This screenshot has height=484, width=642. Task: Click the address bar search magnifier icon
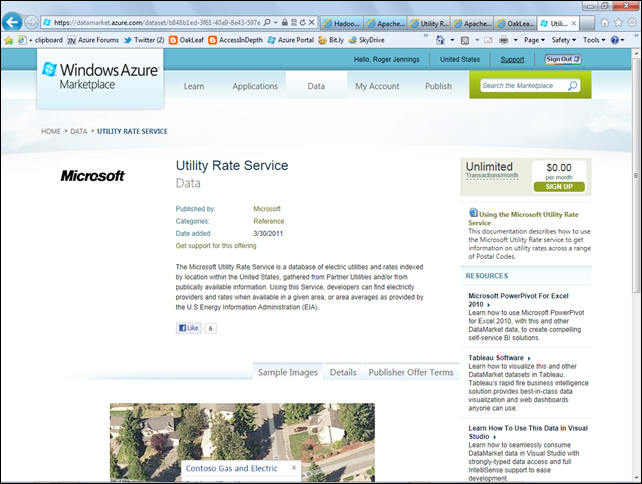coord(267,22)
